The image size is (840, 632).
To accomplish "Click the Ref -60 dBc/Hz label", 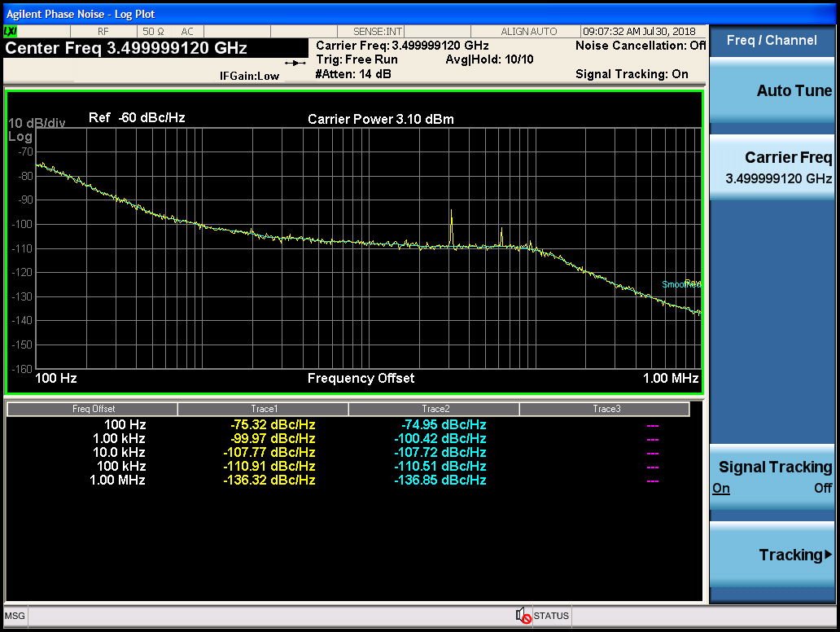I will (137, 118).
